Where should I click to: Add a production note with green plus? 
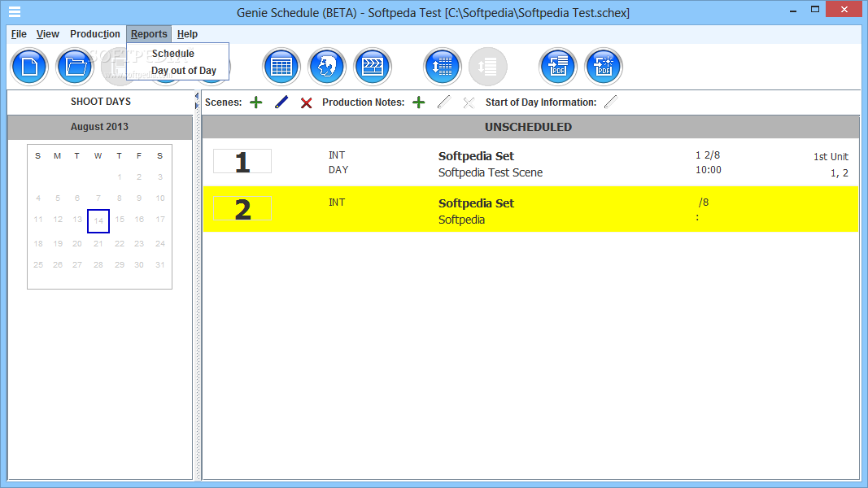[x=418, y=102]
